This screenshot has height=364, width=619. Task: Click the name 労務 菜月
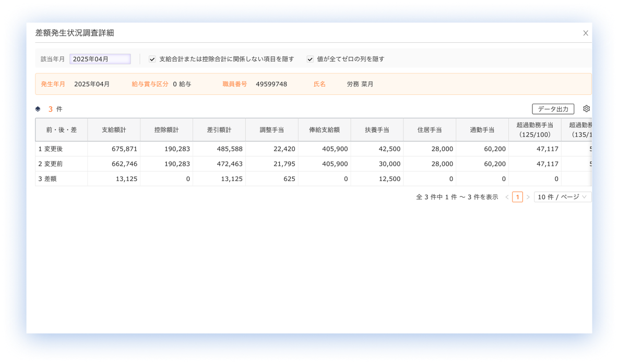(360, 84)
